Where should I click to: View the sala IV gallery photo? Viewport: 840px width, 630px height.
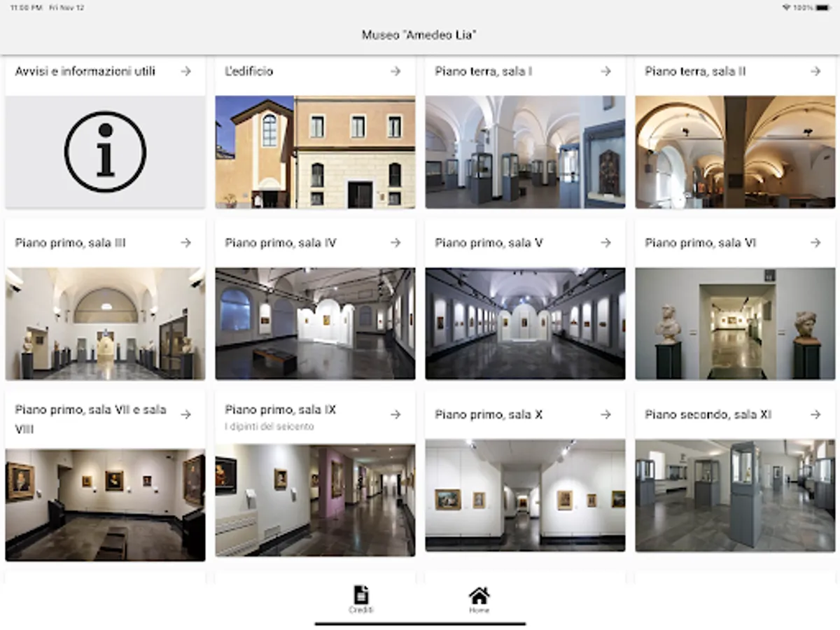(315, 323)
